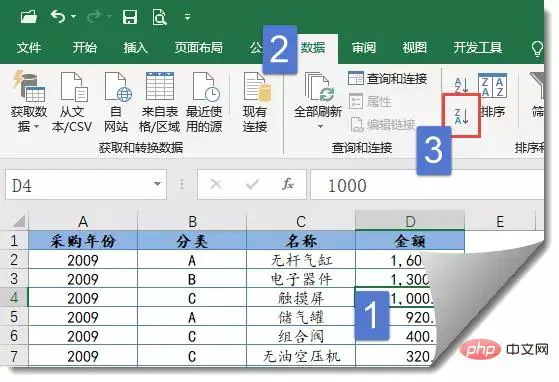
Task: Click the 编辑链接 button
Action: coord(383,124)
